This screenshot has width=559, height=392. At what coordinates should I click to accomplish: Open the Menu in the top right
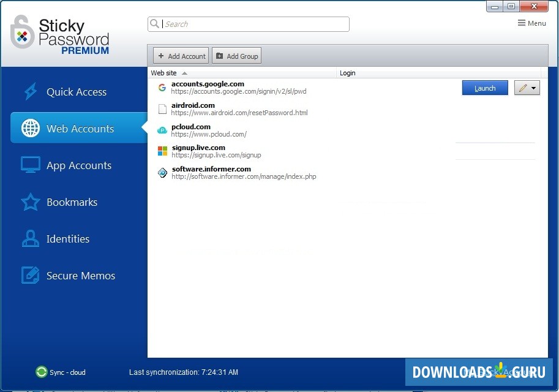click(x=531, y=23)
